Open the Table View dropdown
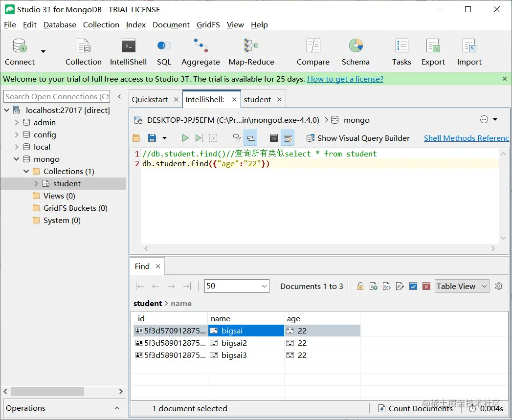 tap(462, 286)
